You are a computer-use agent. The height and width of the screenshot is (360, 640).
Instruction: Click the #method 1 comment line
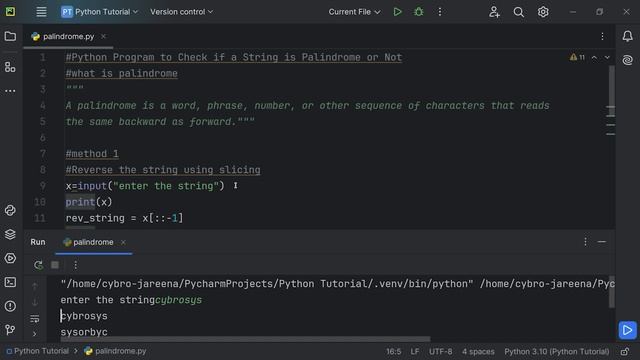click(x=92, y=154)
